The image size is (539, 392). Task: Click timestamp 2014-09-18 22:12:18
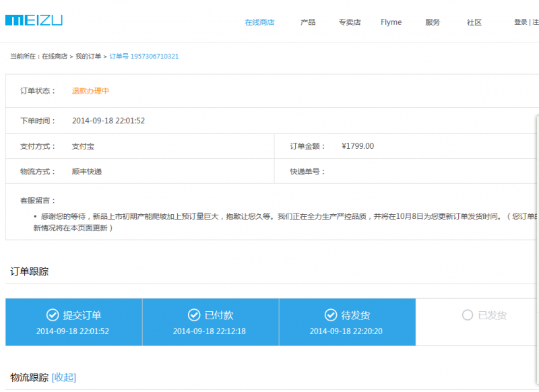click(x=210, y=331)
